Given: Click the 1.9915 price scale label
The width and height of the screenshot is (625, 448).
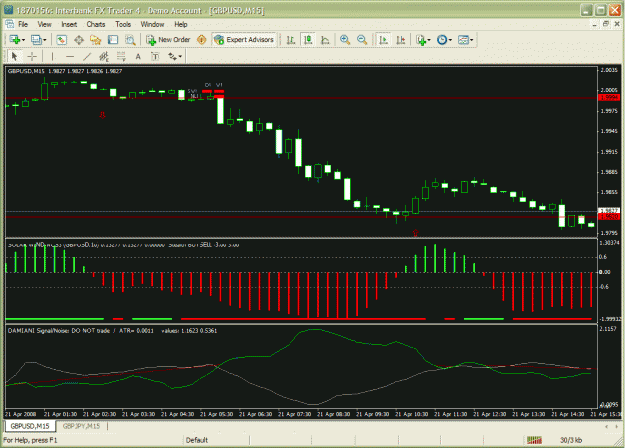Looking at the screenshot, I should pyautogui.click(x=609, y=152).
